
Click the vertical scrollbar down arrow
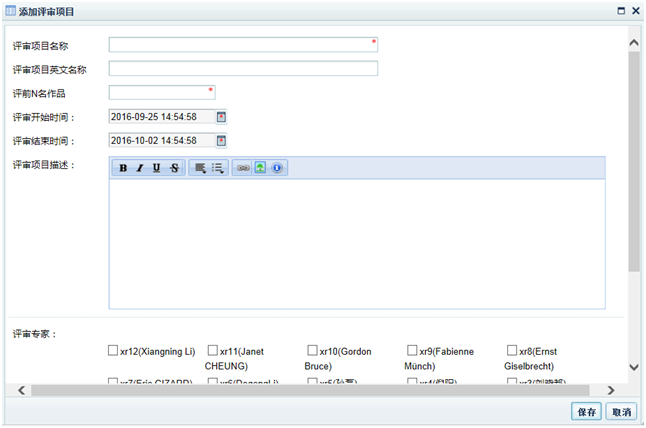(634, 367)
